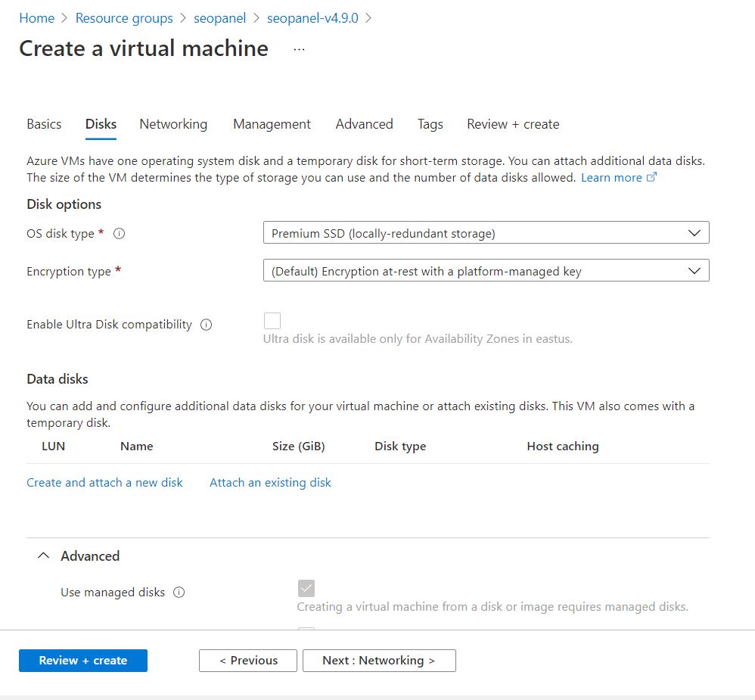The height and width of the screenshot is (700, 755).
Task: Go to the Basics tab
Action: [x=44, y=124]
